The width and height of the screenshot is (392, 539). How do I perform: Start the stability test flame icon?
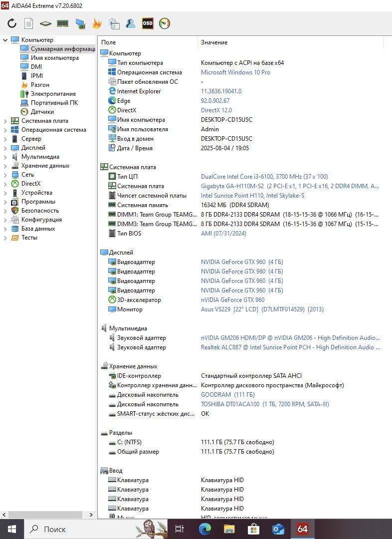pos(97,23)
